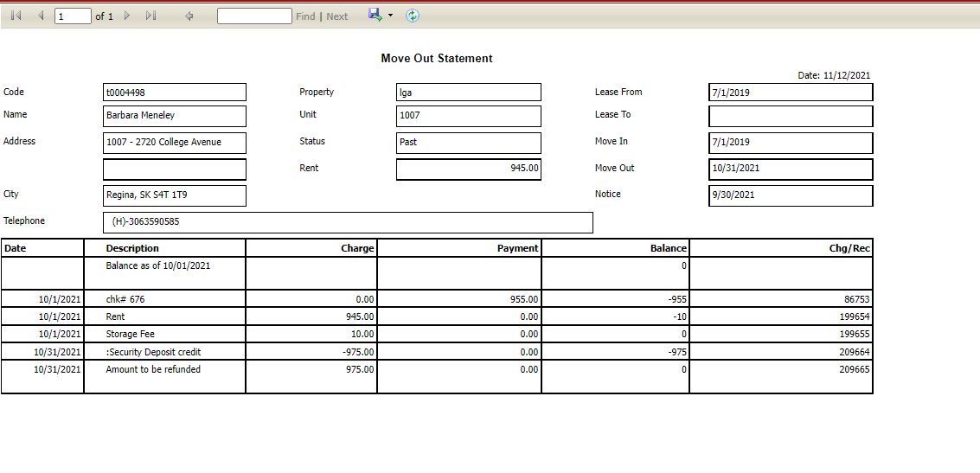Click the Next search link
This screenshot has height=473, width=980.
point(336,16)
